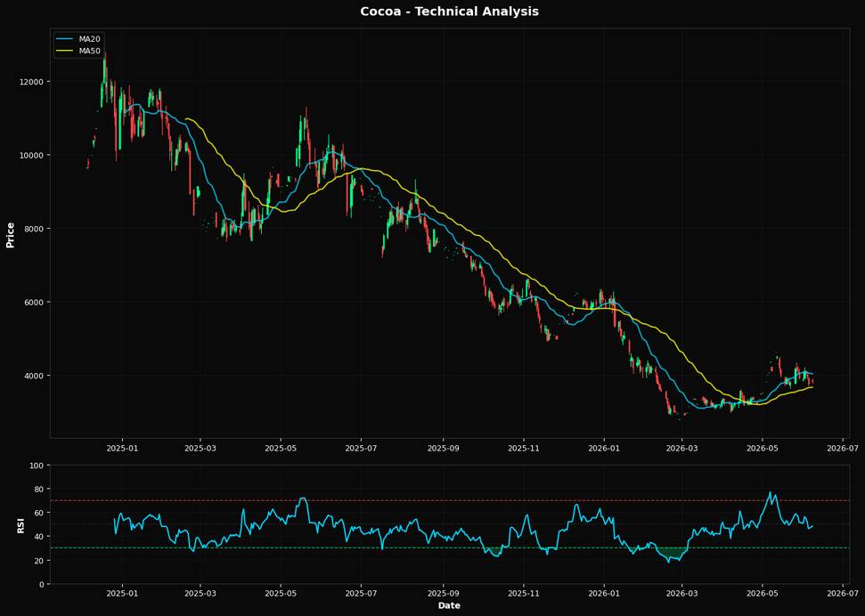The height and width of the screenshot is (616, 865).
Task: Click the yellow MA50 legend line sample
Action: tap(64, 51)
